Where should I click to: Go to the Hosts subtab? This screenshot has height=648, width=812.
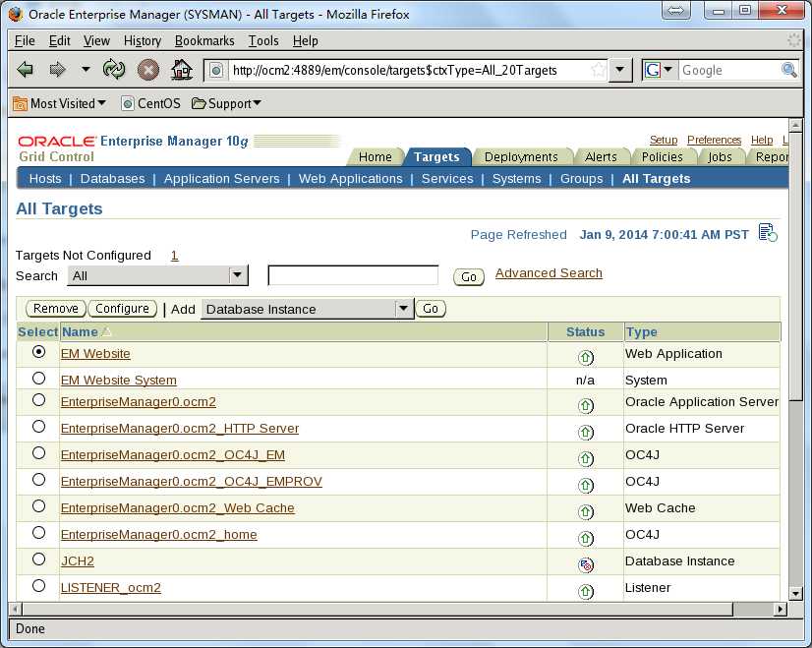pyautogui.click(x=45, y=179)
